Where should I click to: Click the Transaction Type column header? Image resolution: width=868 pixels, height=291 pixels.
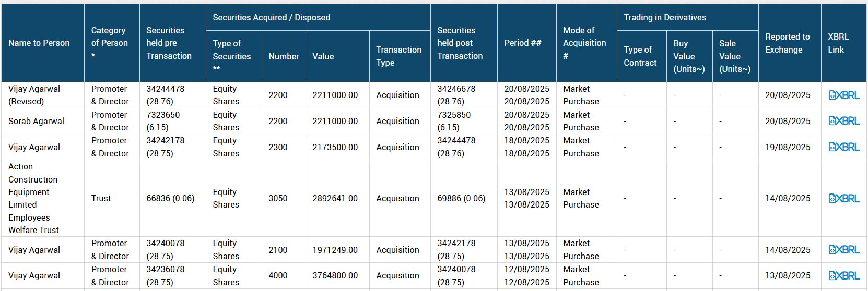398,56
